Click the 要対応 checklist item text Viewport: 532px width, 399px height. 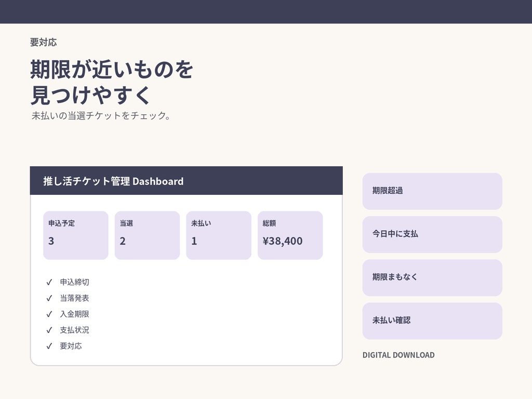click(x=71, y=345)
